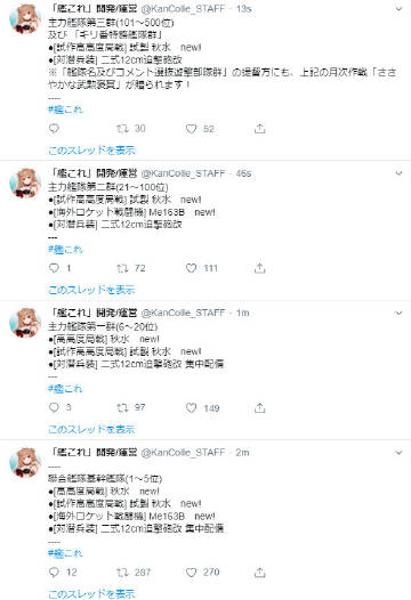The height and width of the screenshot is (600, 411).
Task: Like the tweet with 52 likes
Action: [x=191, y=129]
